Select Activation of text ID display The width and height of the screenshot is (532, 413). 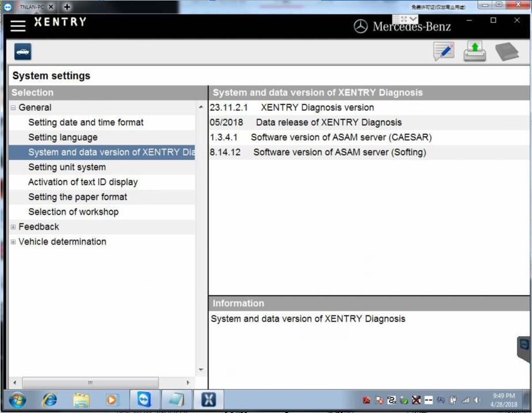[x=102, y=182]
